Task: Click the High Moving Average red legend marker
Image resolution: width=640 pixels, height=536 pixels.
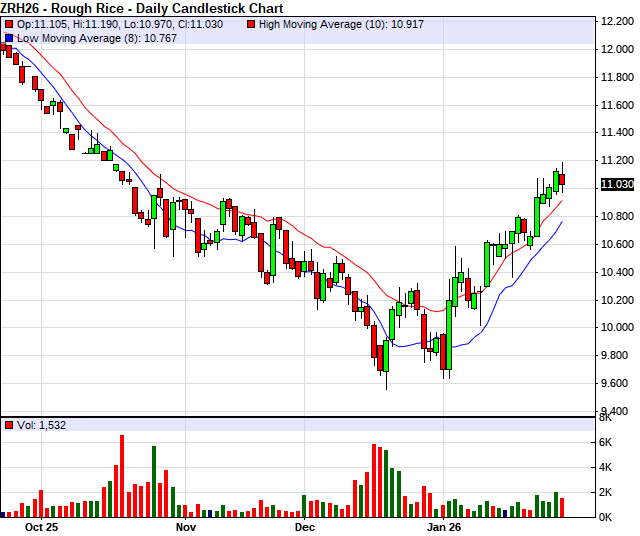Action: (251, 22)
